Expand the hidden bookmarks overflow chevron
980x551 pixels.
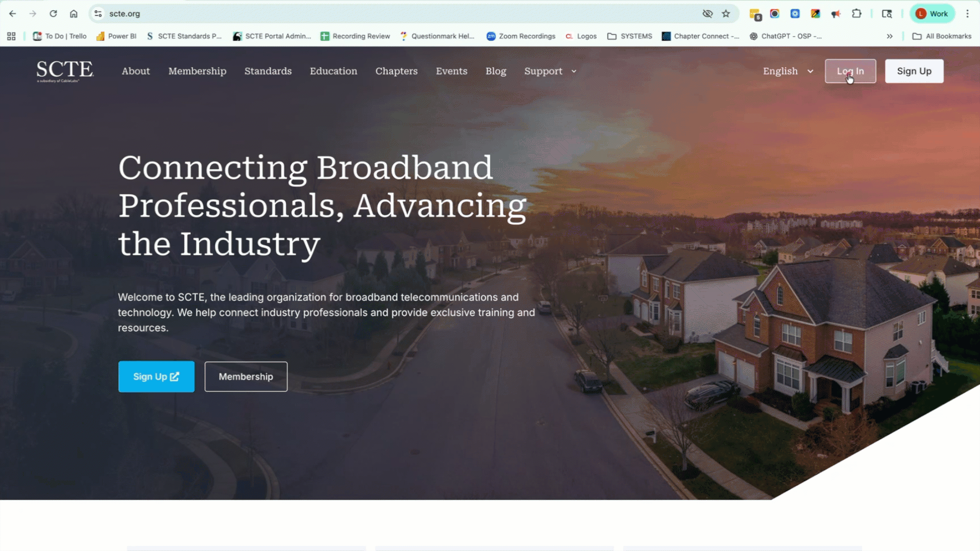click(890, 36)
